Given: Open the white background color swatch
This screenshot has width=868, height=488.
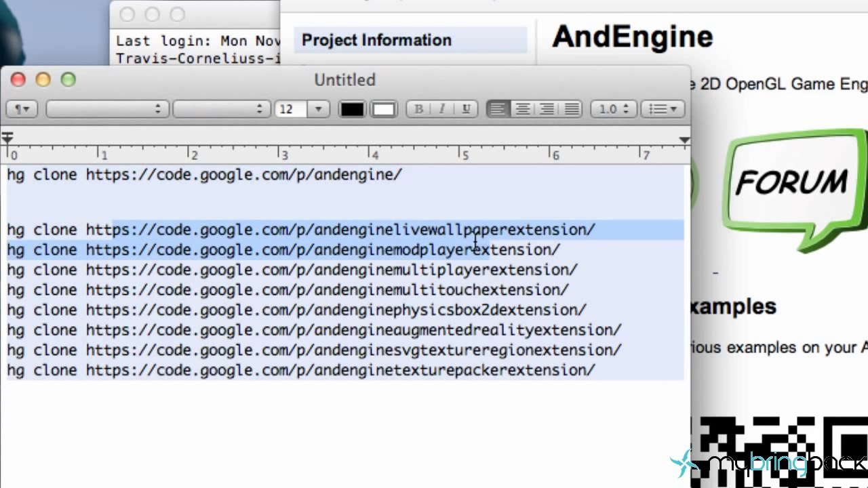Looking at the screenshot, I should pos(383,109).
